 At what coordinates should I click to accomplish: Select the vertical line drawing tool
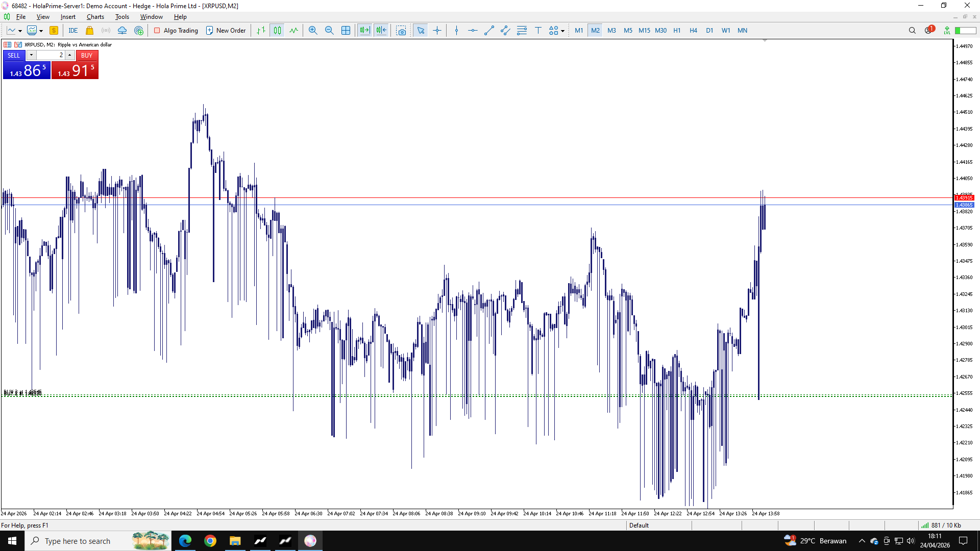click(456, 31)
